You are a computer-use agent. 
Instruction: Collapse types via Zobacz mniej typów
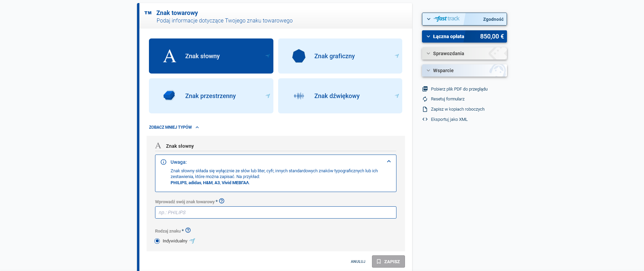click(x=174, y=127)
